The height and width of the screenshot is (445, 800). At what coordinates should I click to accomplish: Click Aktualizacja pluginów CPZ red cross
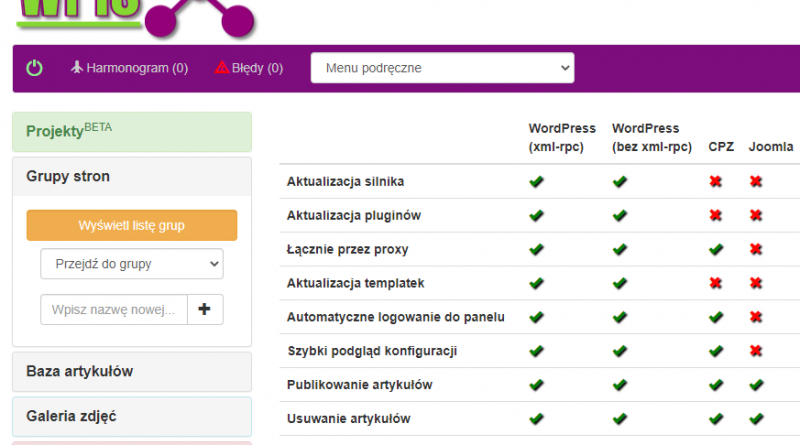715,215
